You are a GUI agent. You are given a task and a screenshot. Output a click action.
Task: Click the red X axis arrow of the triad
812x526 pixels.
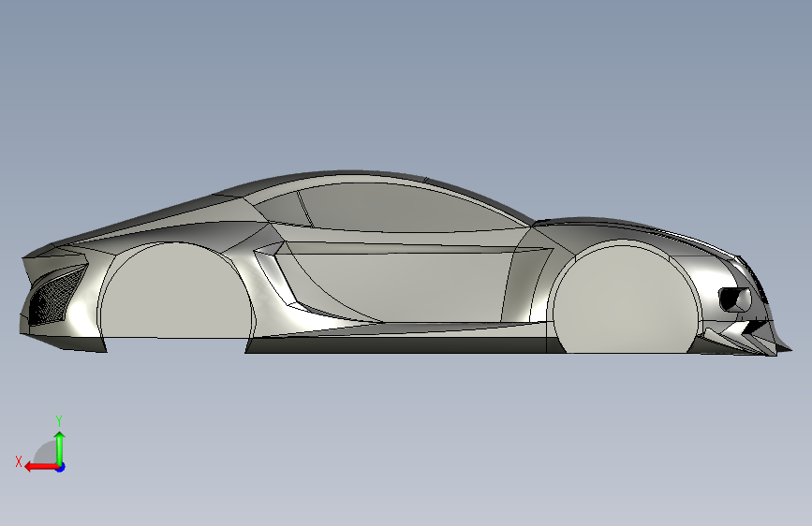(x=41, y=467)
